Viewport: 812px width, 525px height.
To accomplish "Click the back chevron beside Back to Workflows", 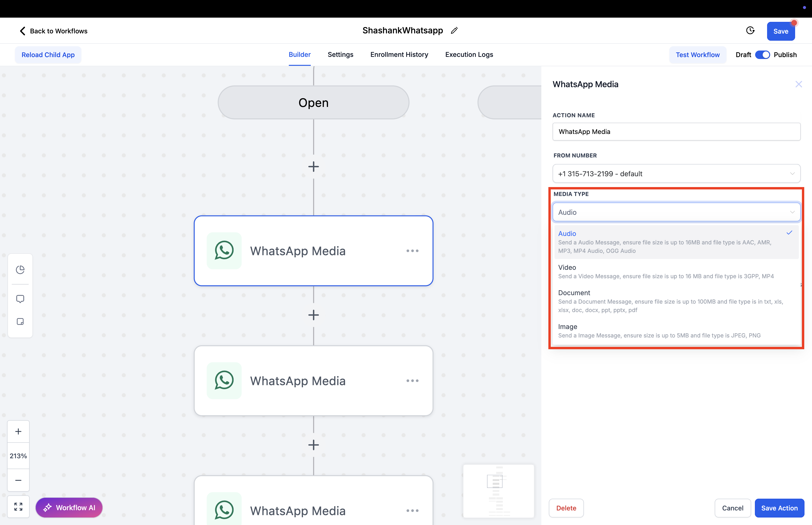I will [23, 31].
